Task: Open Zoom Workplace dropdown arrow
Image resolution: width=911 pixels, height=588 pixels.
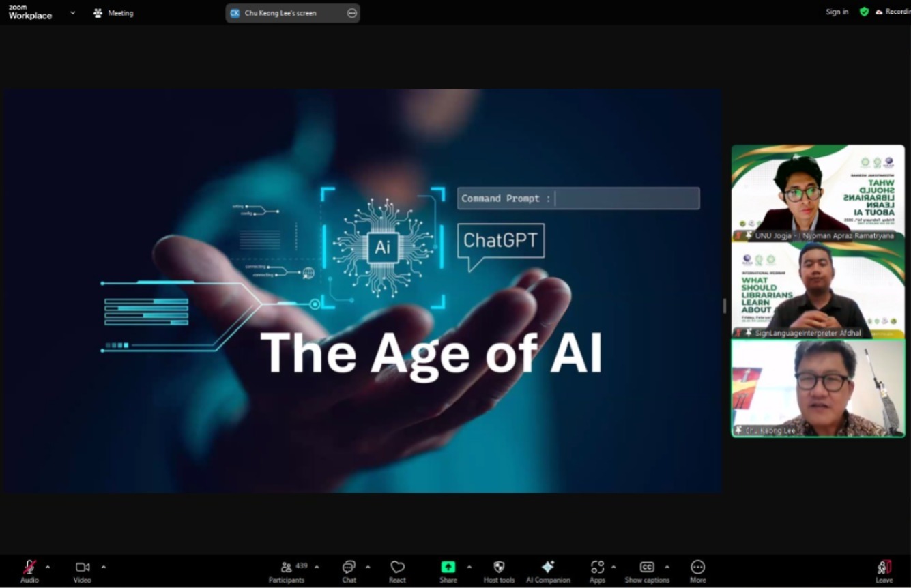Action: coord(73,12)
